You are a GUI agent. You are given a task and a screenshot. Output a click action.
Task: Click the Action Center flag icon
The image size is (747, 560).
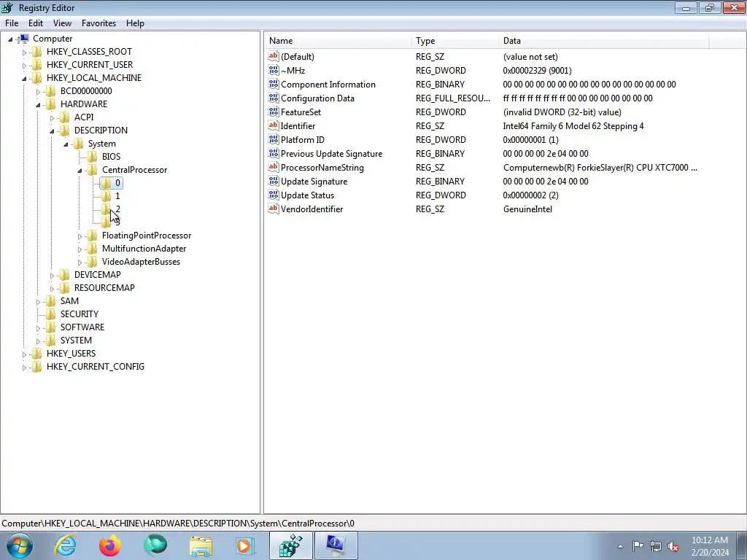pyautogui.click(x=638, y=546)
